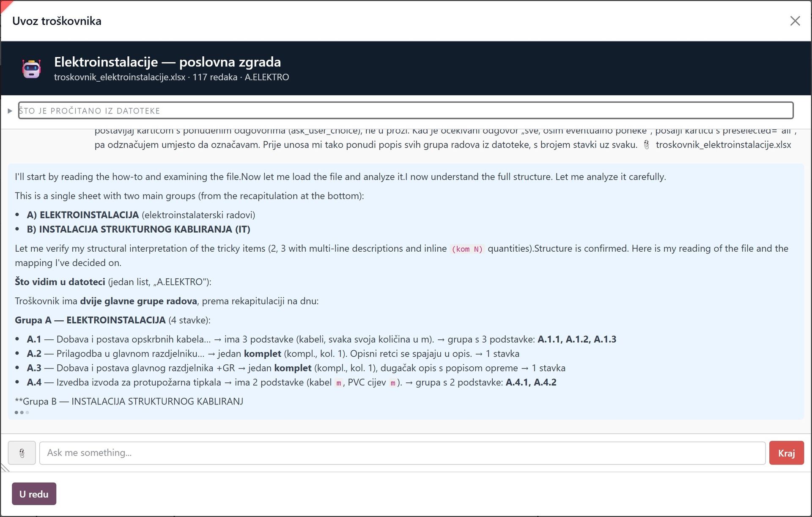Screen dimensions: 812x517
Task: Click the robot assistant avatar icon
Action: tap(31, 69)
